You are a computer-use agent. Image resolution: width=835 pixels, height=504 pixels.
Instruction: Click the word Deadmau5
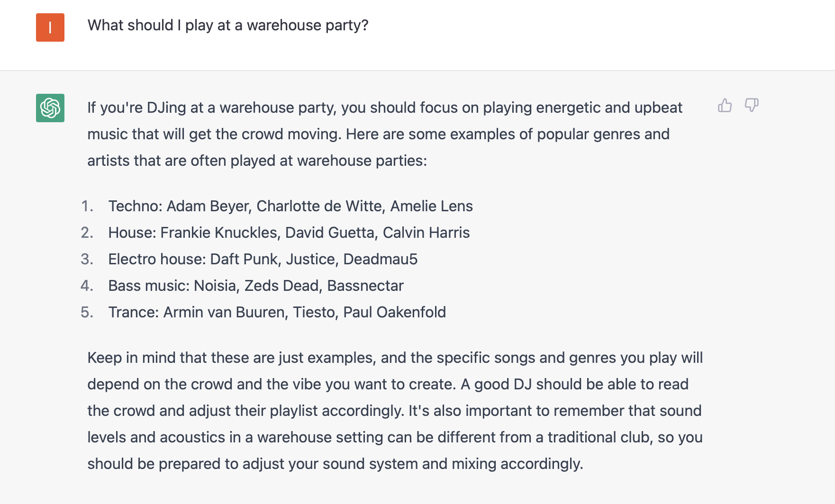click(381, 259)
